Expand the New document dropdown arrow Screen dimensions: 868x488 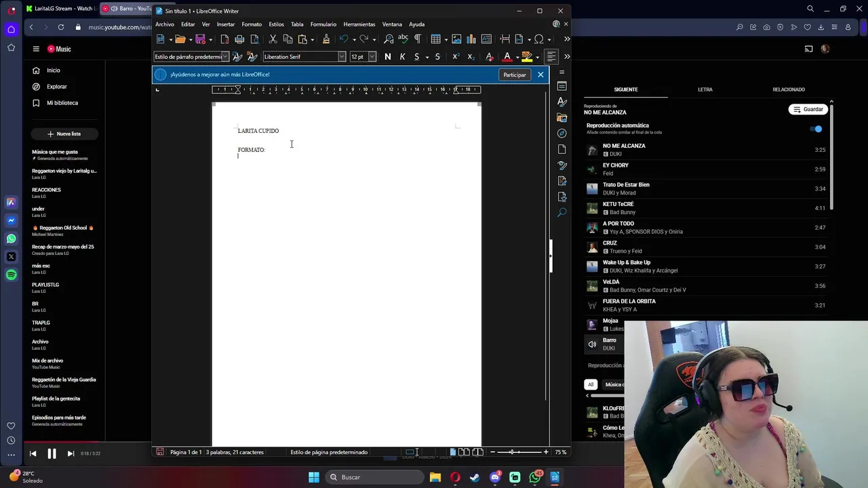(x=170, y=39)
